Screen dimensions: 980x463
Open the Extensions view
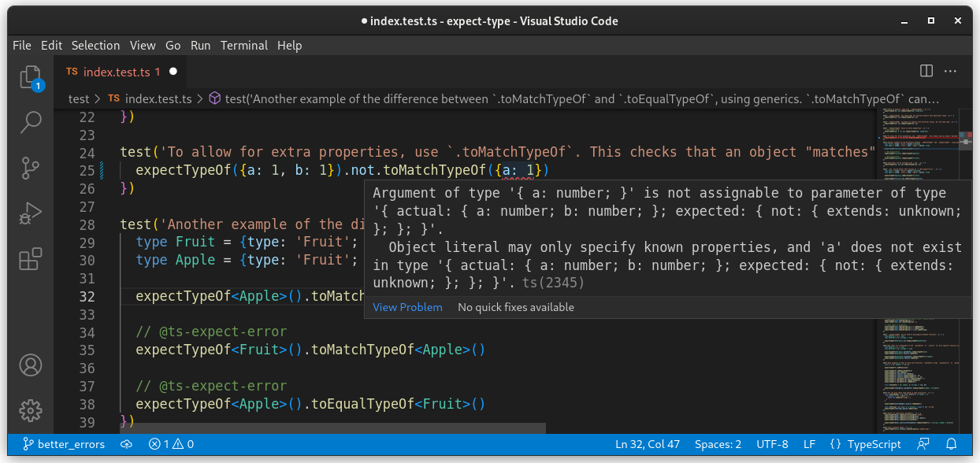(31, 259)
